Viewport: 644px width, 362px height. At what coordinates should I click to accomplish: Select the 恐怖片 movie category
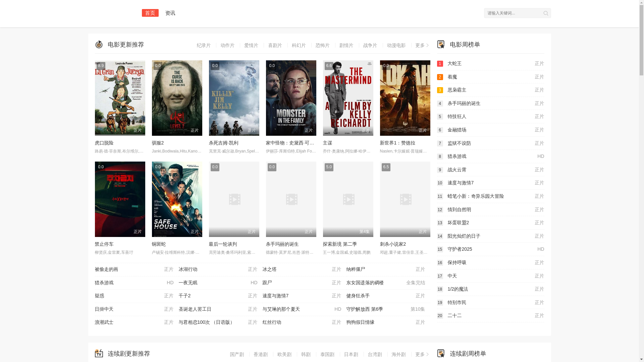[323, 45]
